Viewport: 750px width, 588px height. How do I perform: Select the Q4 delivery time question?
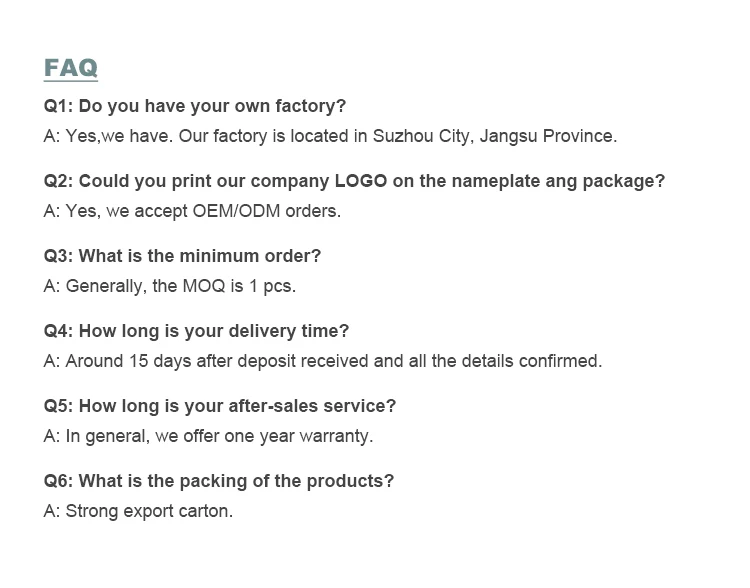[x=196, y=331]
